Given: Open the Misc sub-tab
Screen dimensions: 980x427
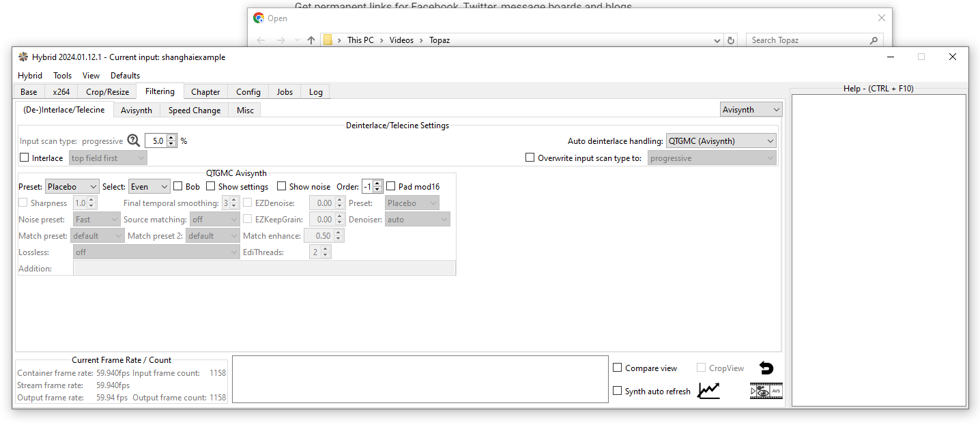Looking at the screenshot, I should coord(245,110).
